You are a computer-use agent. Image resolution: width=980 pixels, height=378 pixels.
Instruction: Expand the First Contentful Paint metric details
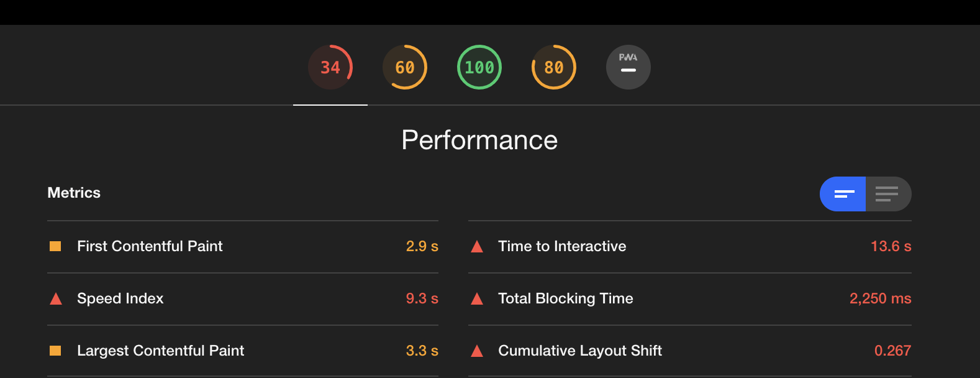click(x=149, y=246)
